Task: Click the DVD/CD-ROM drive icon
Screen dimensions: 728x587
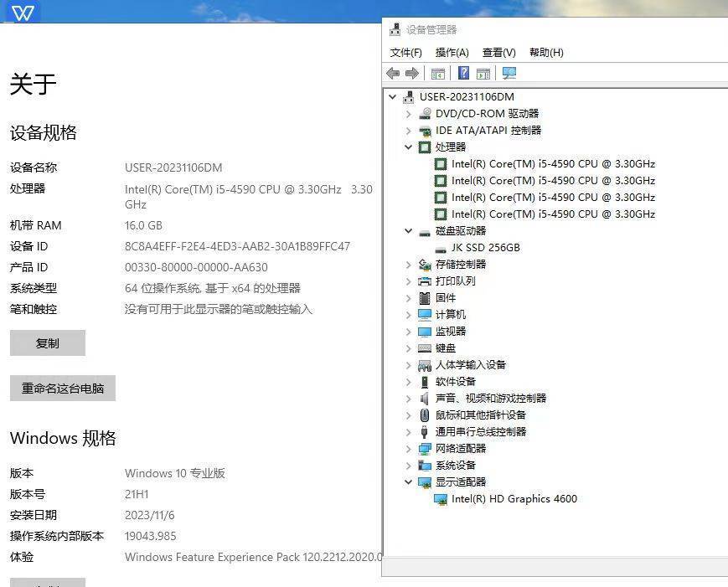Action: [425, 114]
